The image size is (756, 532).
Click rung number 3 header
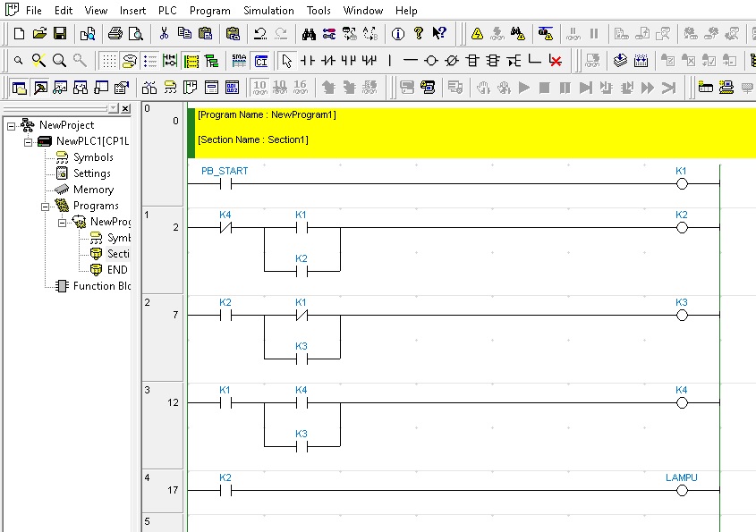click(147, 390)
